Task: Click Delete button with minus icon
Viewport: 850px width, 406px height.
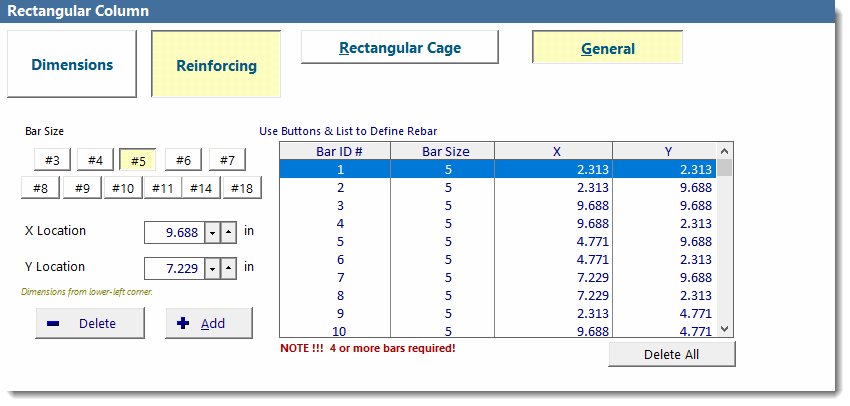Action: pyautogui.click(x=90, y=323)
